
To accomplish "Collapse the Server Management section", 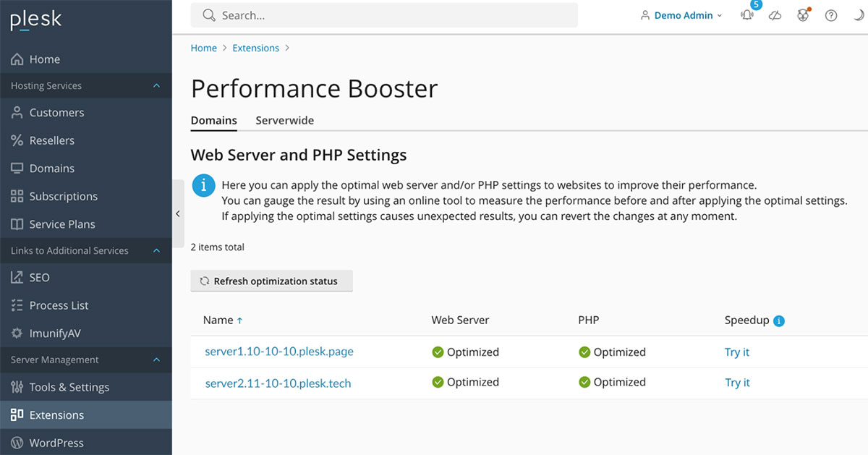I will [157, 360].
